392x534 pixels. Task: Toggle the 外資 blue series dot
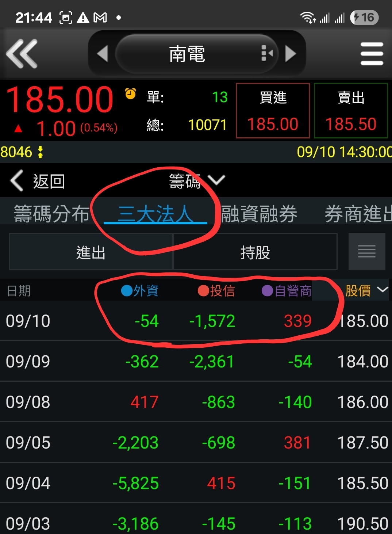pyautogui.click(x=127, y=291)
